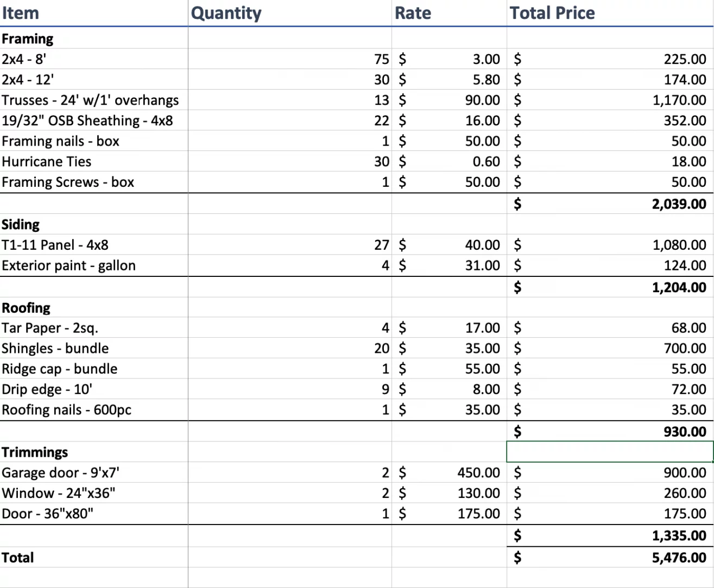
Task: Select the Rate header cell
Action: [449, 13]
